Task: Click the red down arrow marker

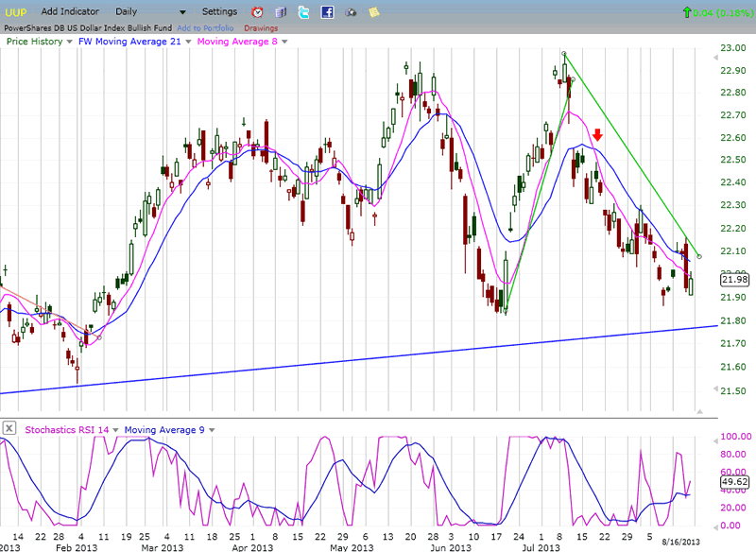Action: pyautogui.click(x=598, y=137)
